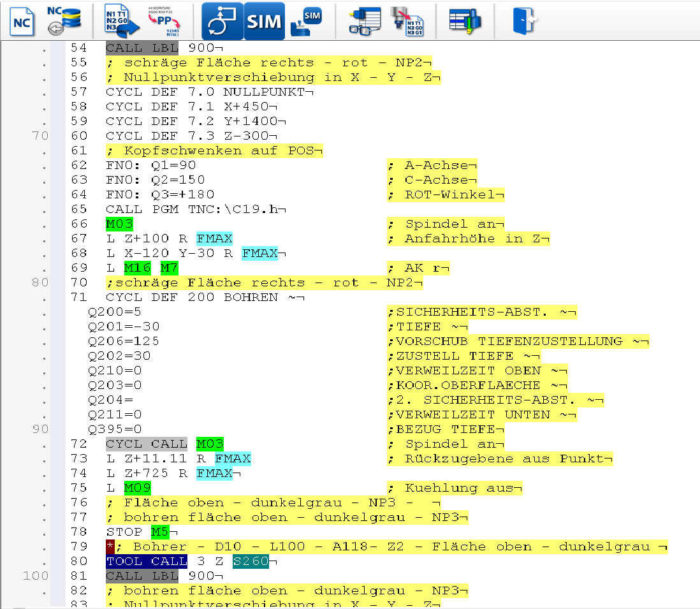Click parameter Q206=125

pos(124,341)
